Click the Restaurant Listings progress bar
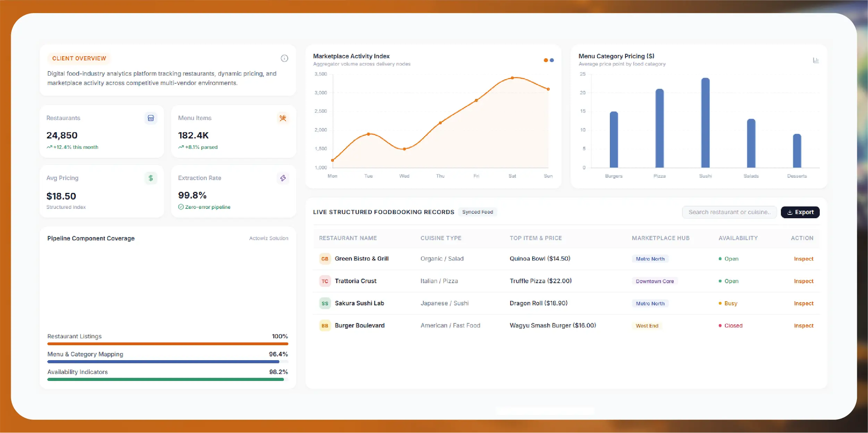This screenshot has height=433, width=868. tap(168, 344)
